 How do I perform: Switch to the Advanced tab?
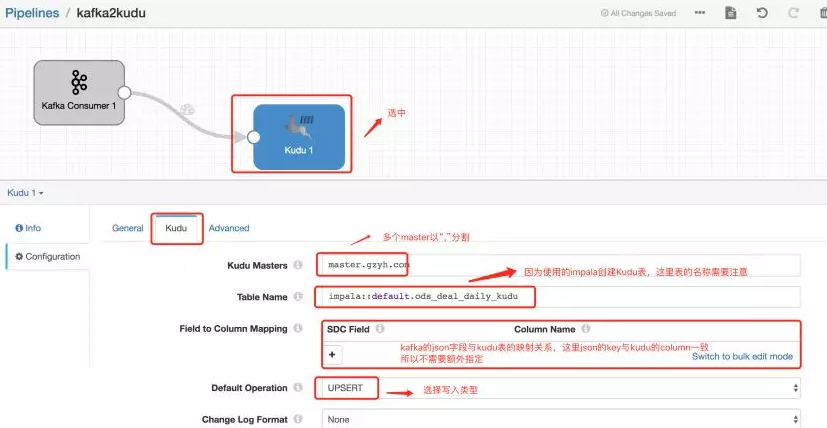pyautogui.click(x=229, y=228)
